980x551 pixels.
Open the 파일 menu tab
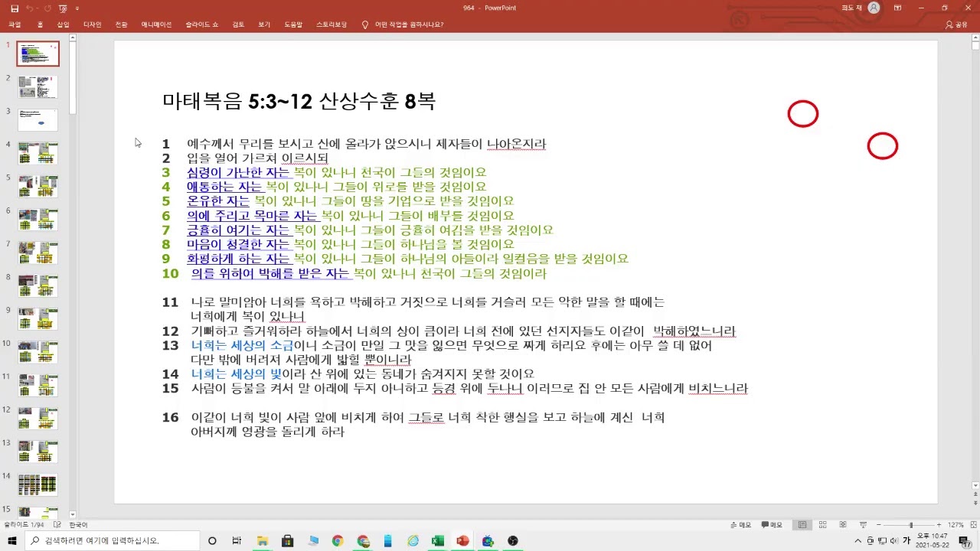coord(15,24)
